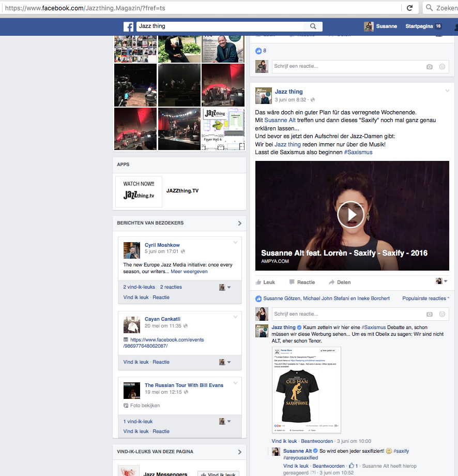This screenshot has height=476, width=458.
Task: Open the Susanne profile link in top bar
Action: pyautogui.click(x=387, y=26)
